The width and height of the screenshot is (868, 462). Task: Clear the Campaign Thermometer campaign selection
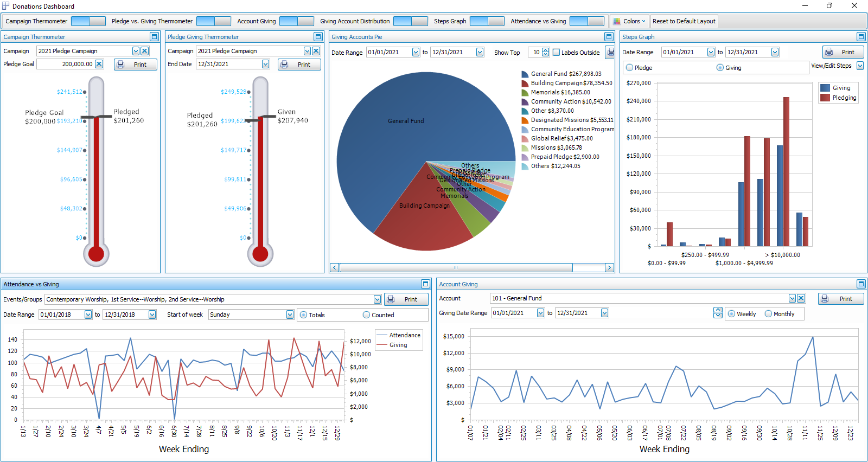click(x=145, y=51)
